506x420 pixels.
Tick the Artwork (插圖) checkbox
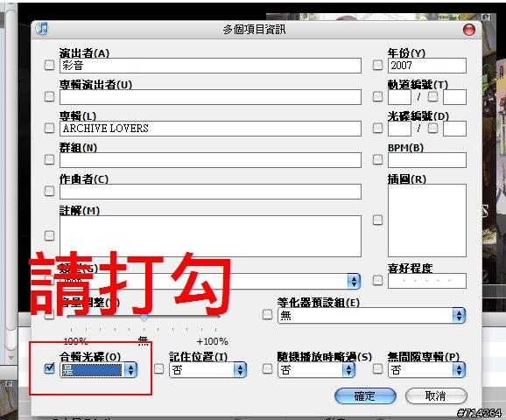coord(377,220)
